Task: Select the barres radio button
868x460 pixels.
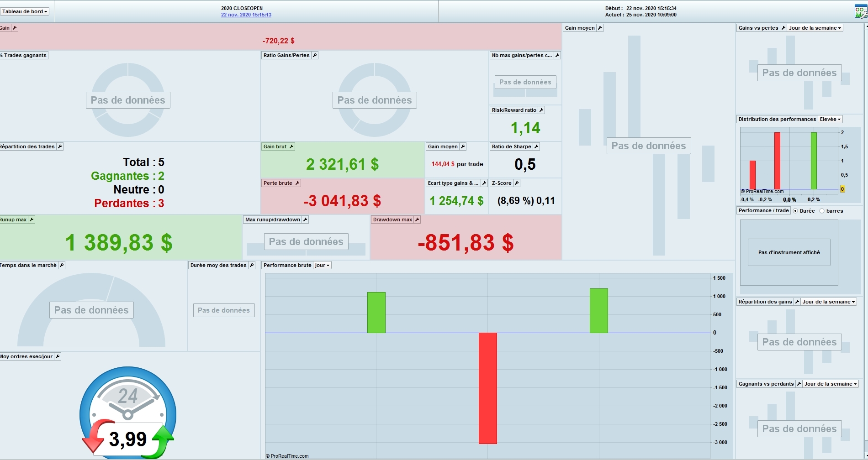Action: pos(822,211)
